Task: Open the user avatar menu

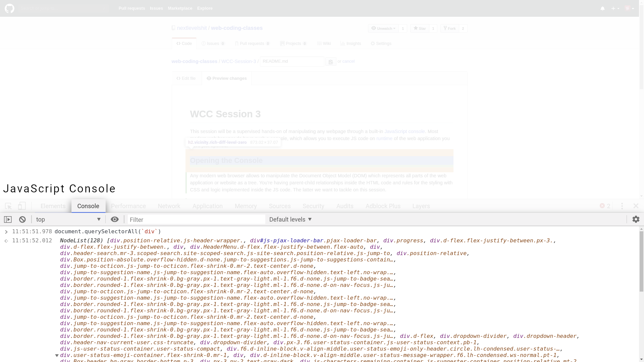Action: [629, 8]
